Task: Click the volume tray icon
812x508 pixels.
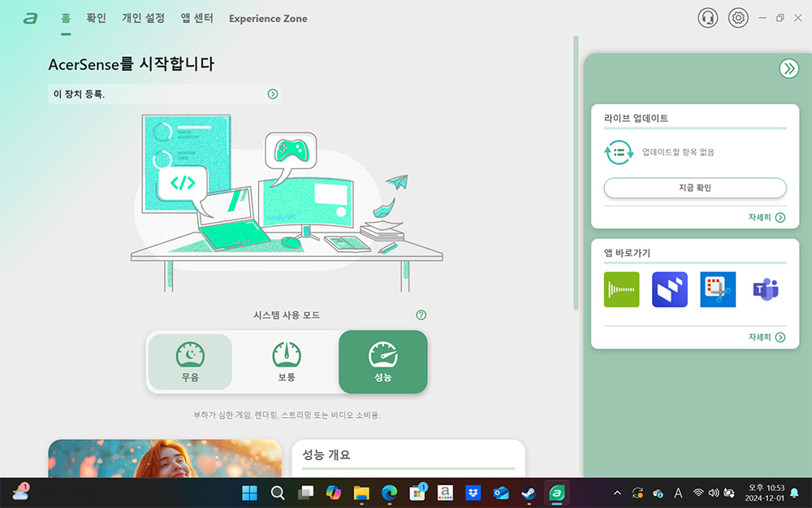Action: 714,493
